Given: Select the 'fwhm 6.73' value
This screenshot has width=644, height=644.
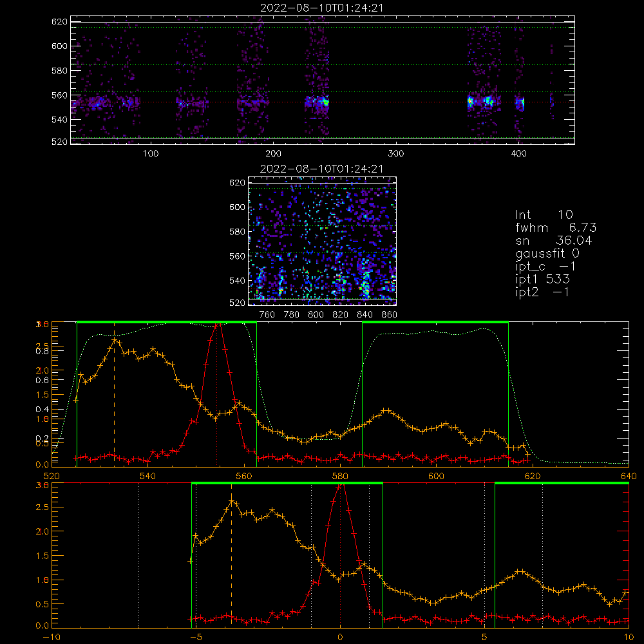Looking at the screenshot, I should (556, 227).
